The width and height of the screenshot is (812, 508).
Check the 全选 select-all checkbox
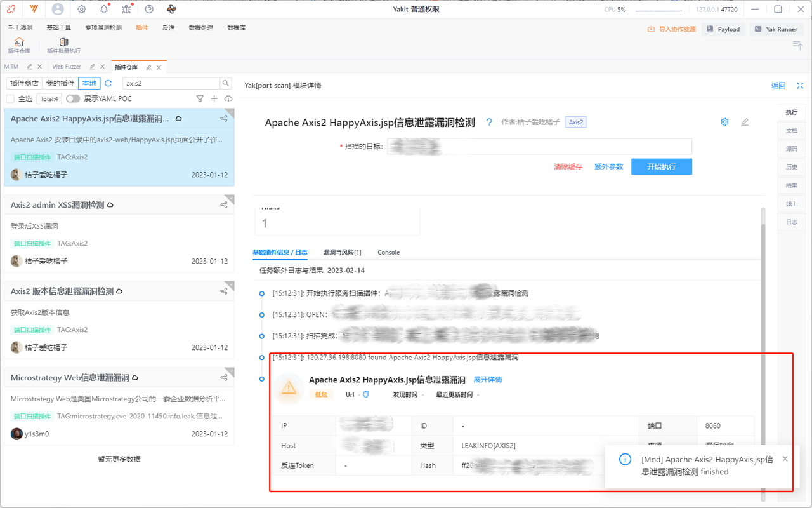coord(10,98)
